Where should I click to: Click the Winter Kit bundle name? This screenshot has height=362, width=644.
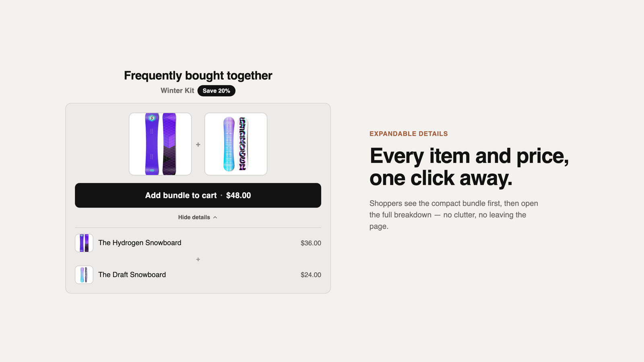[177, 90]
